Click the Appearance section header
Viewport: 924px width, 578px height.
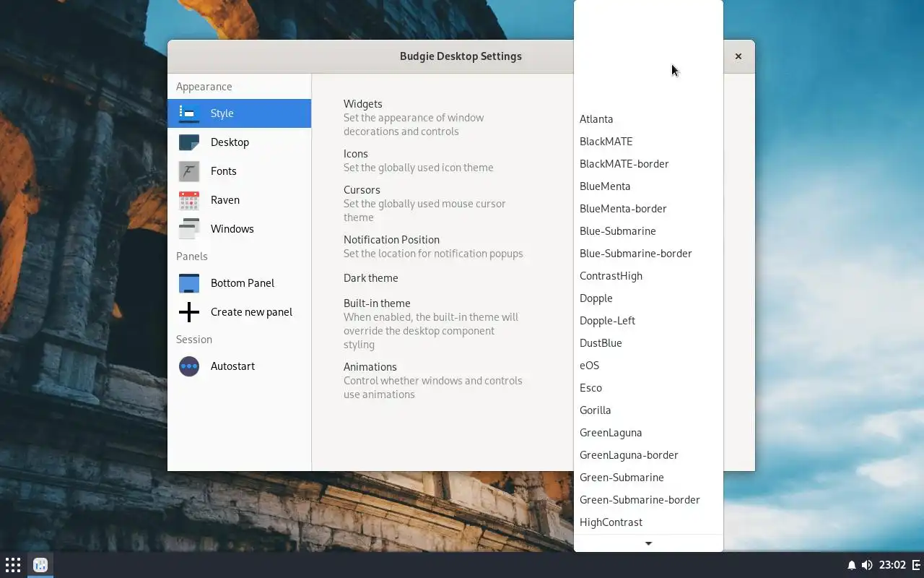click(x=204, y=87)
